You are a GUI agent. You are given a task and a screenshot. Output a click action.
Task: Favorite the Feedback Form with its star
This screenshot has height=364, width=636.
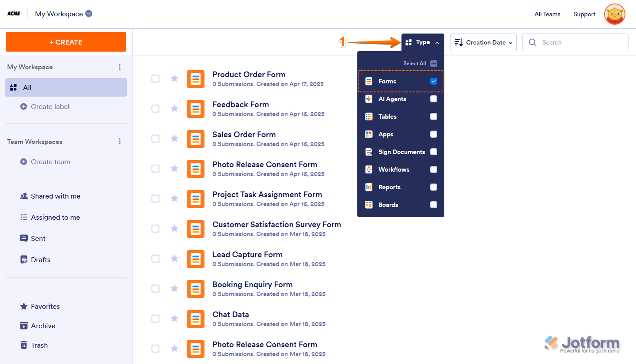tap(174, 109)
